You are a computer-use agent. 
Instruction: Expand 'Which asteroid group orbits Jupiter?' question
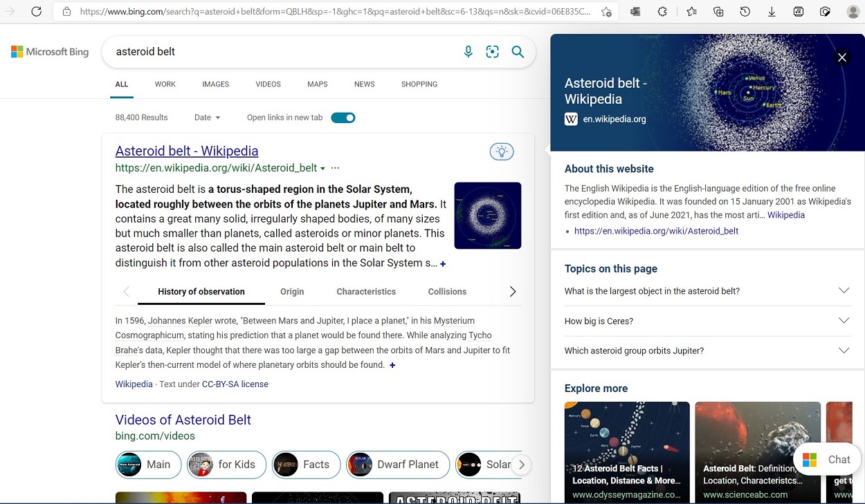pos(707,351)
